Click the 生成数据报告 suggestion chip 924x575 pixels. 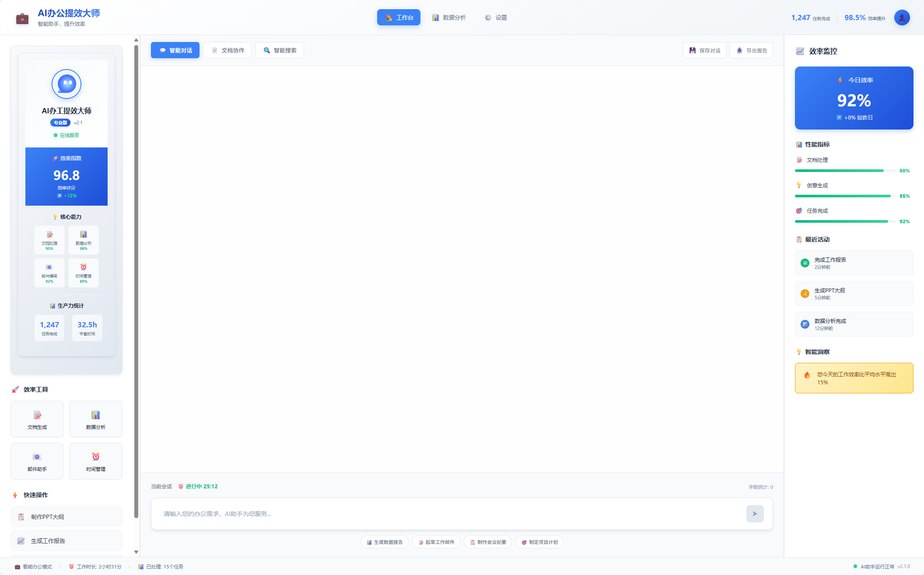point(385,542)
